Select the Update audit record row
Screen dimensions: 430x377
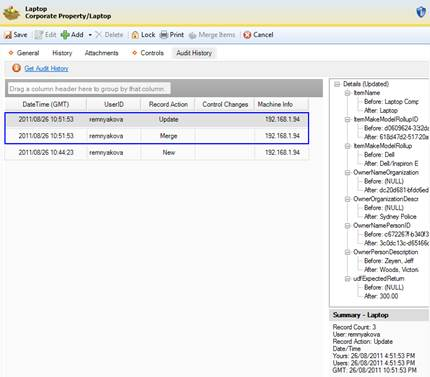157,119
